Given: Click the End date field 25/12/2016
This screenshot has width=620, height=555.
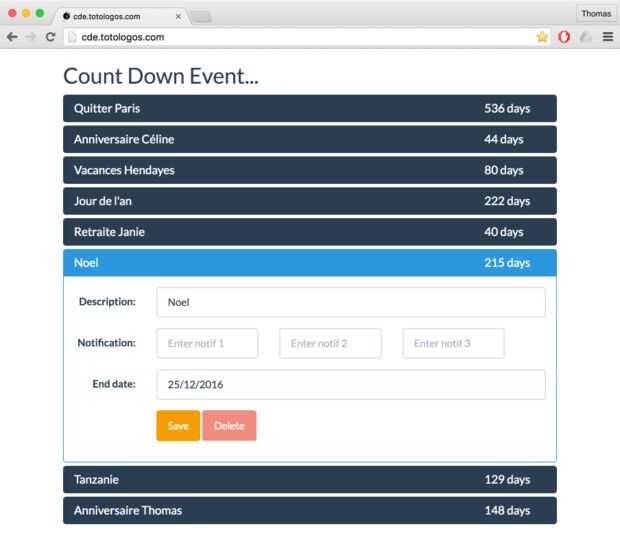Looking at the screenshot, I should click(351, 384).
